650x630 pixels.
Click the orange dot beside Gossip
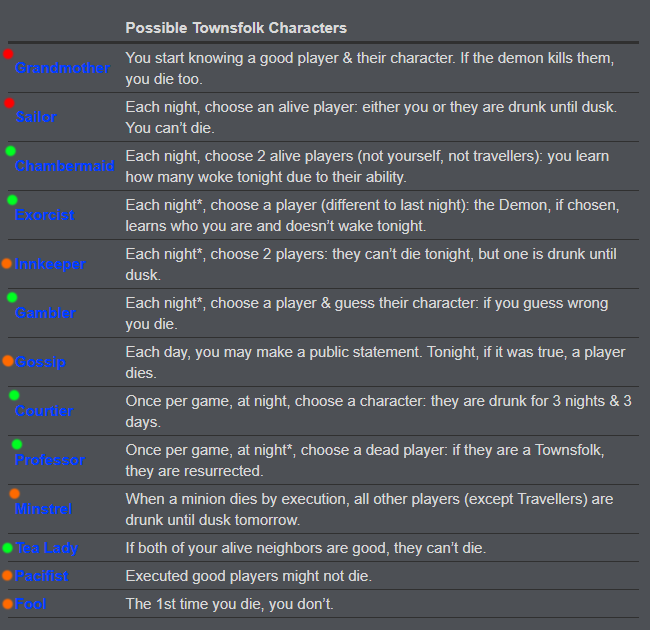tap(8, 361)
